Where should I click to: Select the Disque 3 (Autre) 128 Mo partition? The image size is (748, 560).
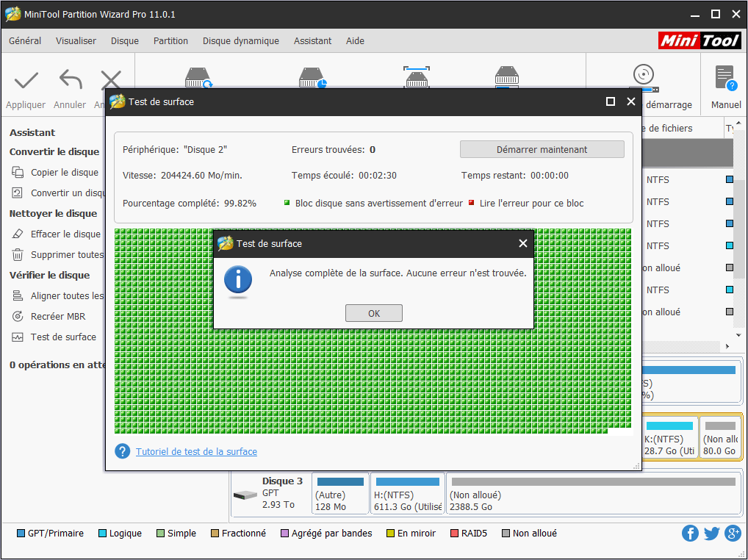tap(340, 494)
